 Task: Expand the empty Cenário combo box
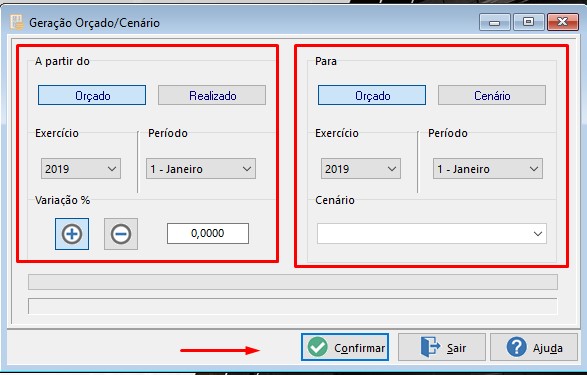click(x=432, y=234)
